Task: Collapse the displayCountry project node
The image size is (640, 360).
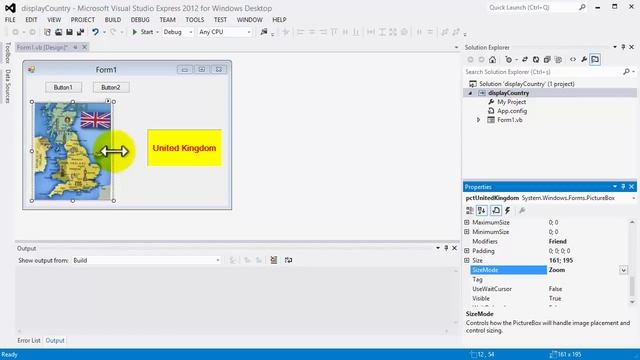Action: pyautogui.click(x=470, y=93)
